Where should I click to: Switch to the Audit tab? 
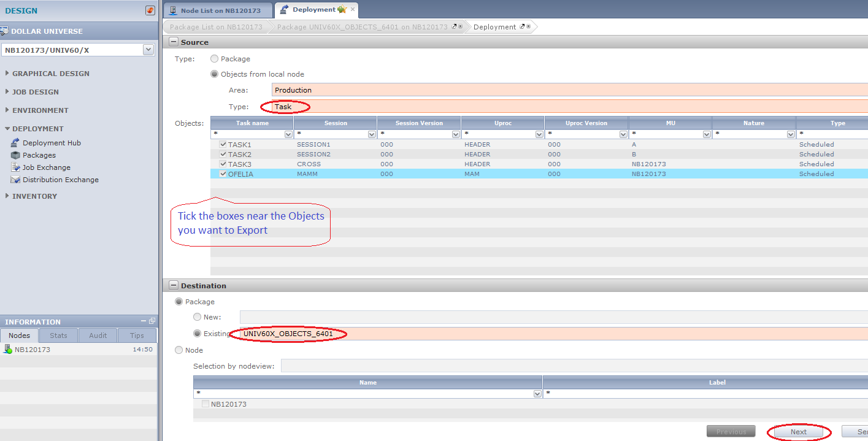click(x=98, y=336)
